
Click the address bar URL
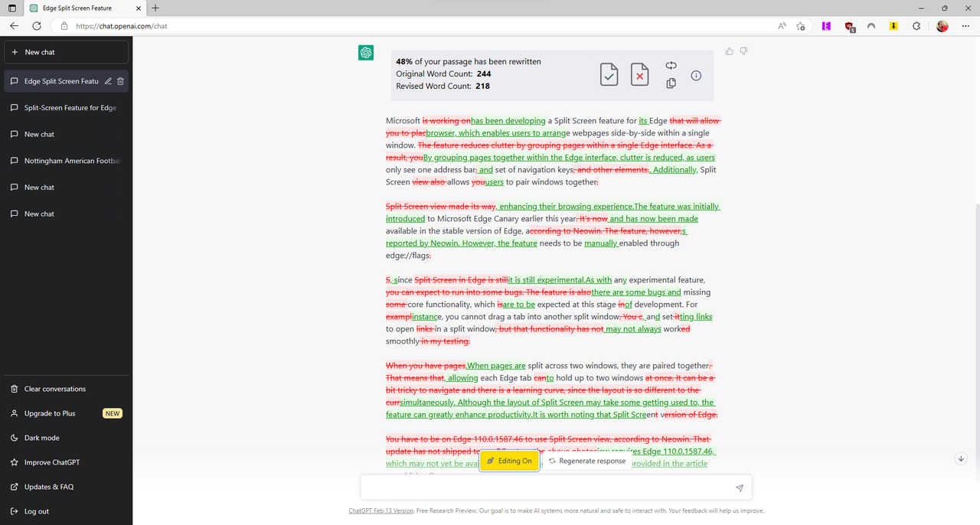point(122,26)
